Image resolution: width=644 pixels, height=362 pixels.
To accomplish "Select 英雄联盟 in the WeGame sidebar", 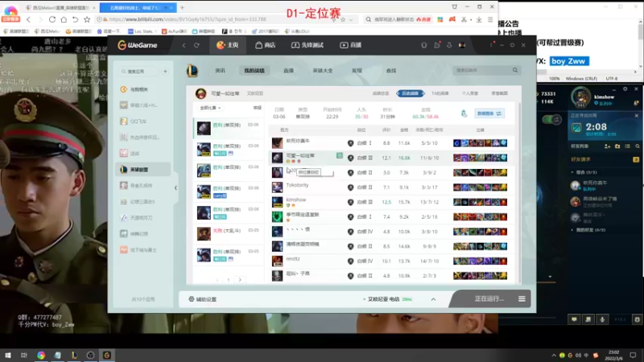I will pyautogui.click(x=142, y=170).
